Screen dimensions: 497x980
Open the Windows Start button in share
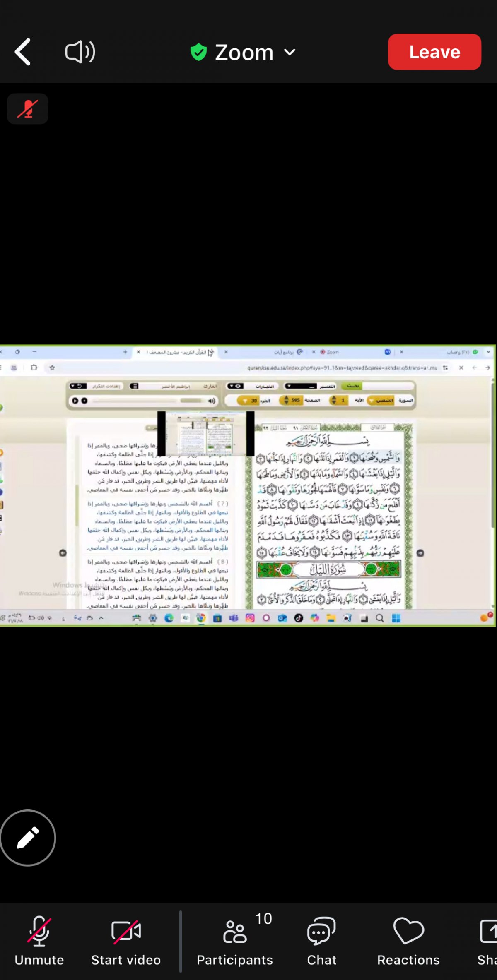coord(396,618)
